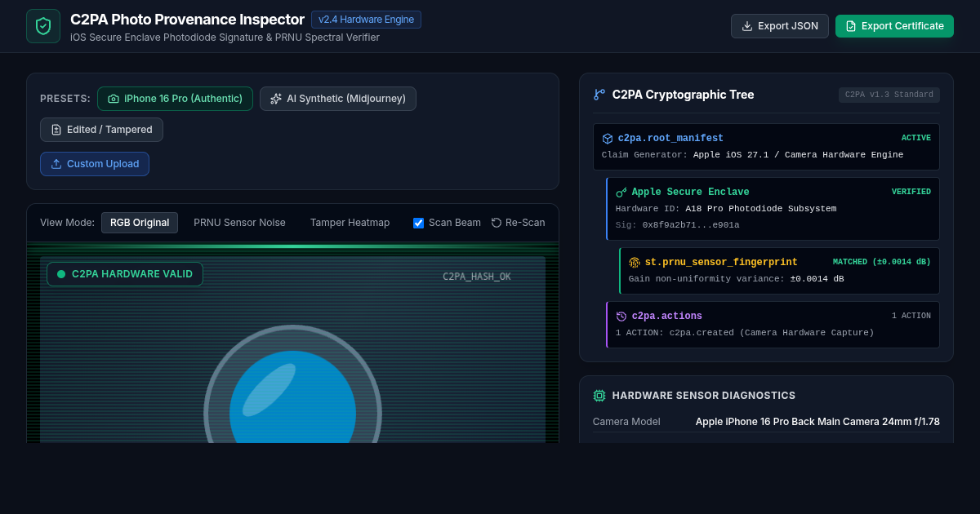This screenshot has width=980, height=514.
Task: Click the upload arrow icon on Custom Upload
Action: pyautogui.click(x=56, y=164)
